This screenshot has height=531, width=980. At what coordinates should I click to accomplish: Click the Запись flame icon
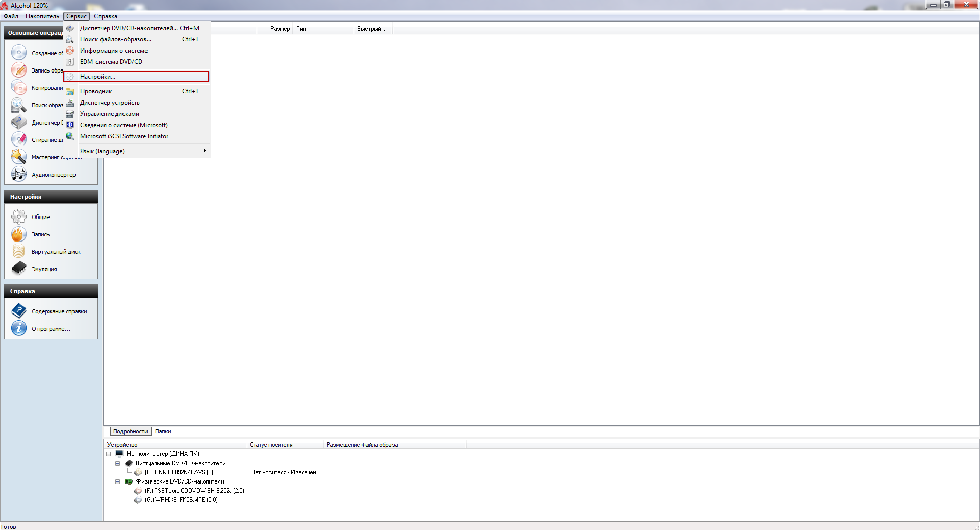pyautogui.click(x=19, y=234)
